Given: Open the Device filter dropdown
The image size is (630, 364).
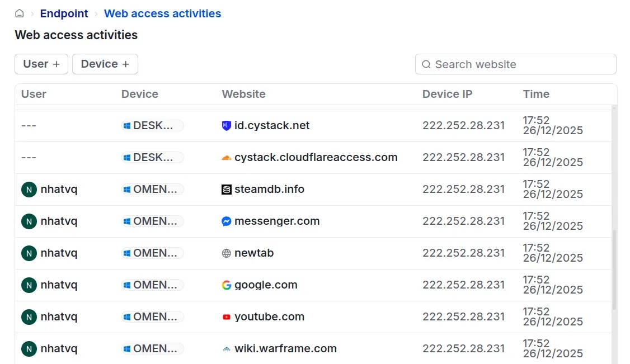Looking at the screenshot, I should (x=105, y=64).
